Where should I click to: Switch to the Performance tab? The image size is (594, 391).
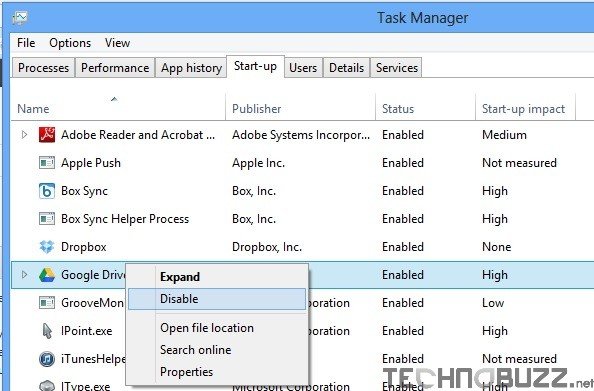[x=115, y=68]
